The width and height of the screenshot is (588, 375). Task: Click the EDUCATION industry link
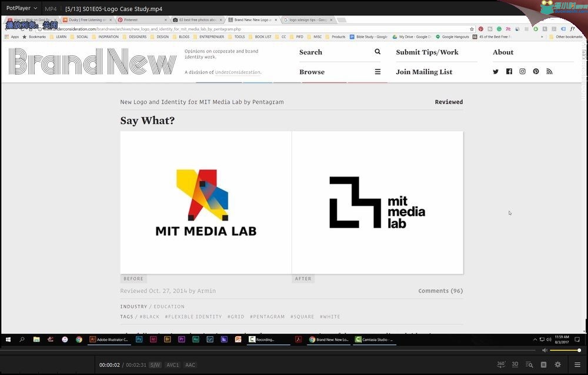(169, 307)
